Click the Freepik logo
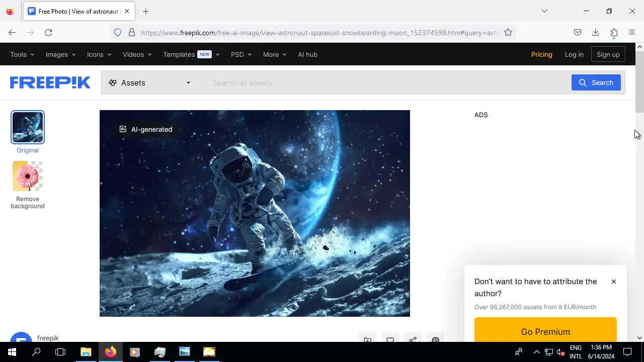 (x=50, y=82)
